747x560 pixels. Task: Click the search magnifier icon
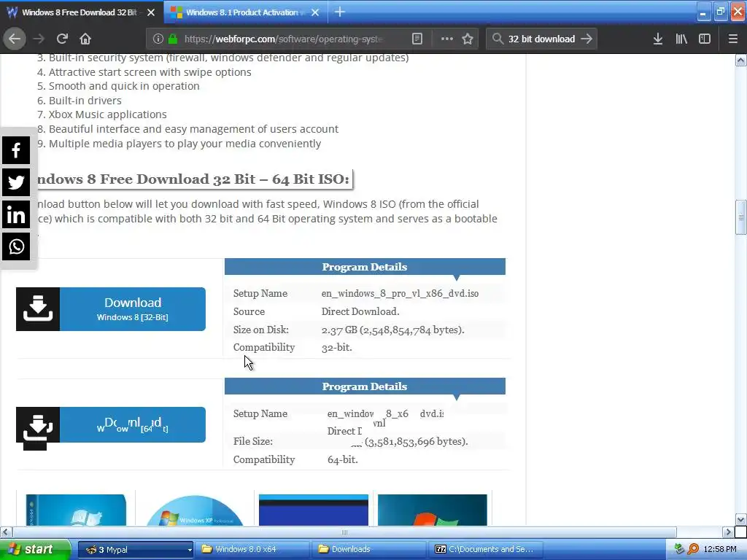point(498,39)
